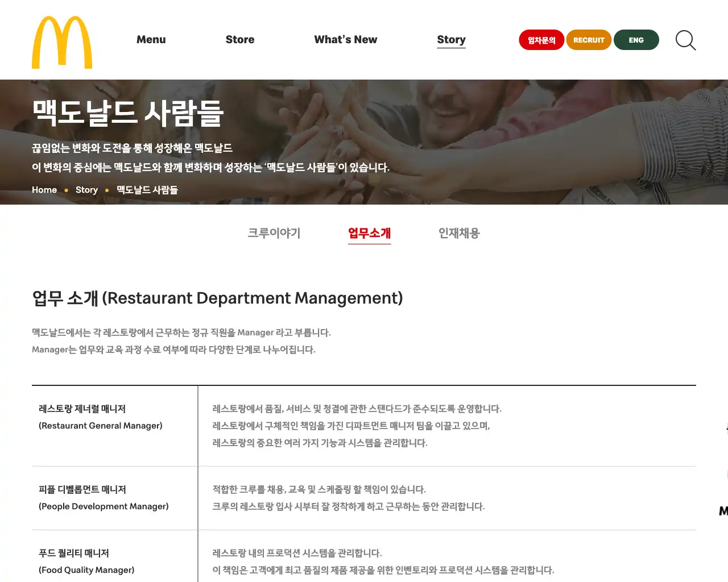728x582 pixels.
Task: Click the line starting 레스토랑의 중요한 여러 가지
Action: coord(320,443)
